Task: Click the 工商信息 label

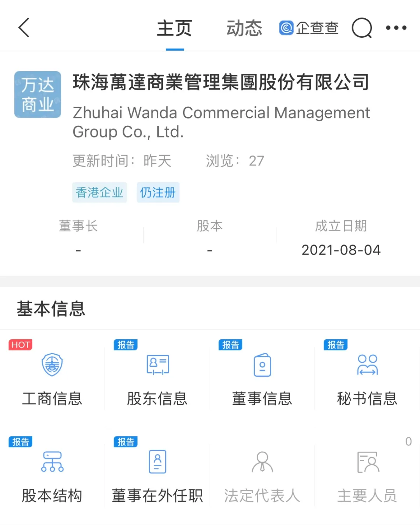Action: click(x=52, y=399)
